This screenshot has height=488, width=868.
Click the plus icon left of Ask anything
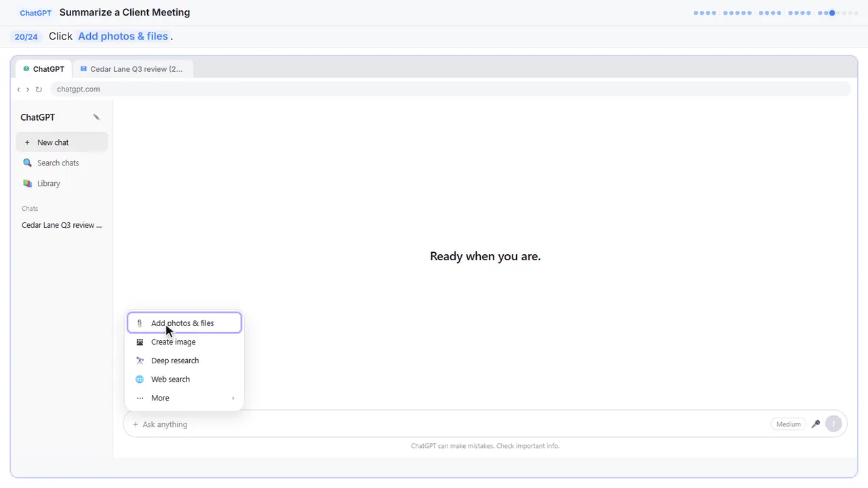coord(135,424)
